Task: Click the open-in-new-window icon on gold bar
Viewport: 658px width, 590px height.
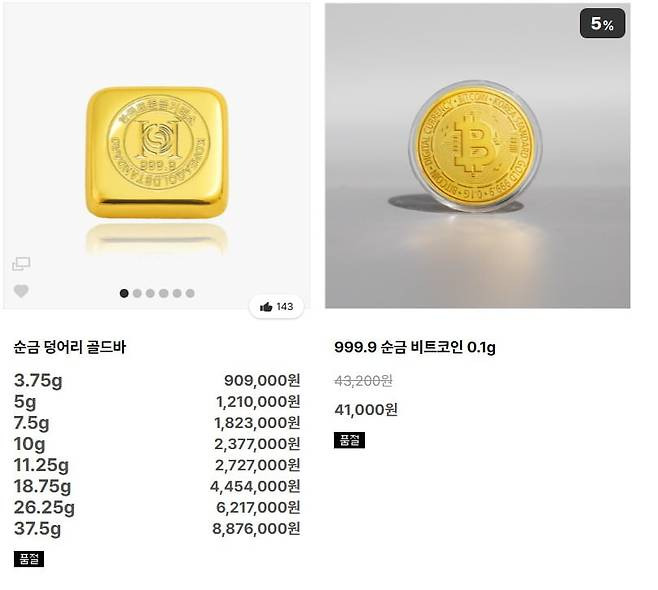Action: coord(21,264)
